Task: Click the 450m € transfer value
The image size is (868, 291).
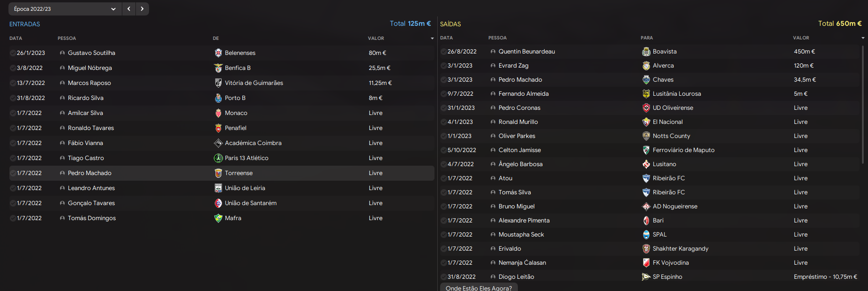Action: point(804,52)
